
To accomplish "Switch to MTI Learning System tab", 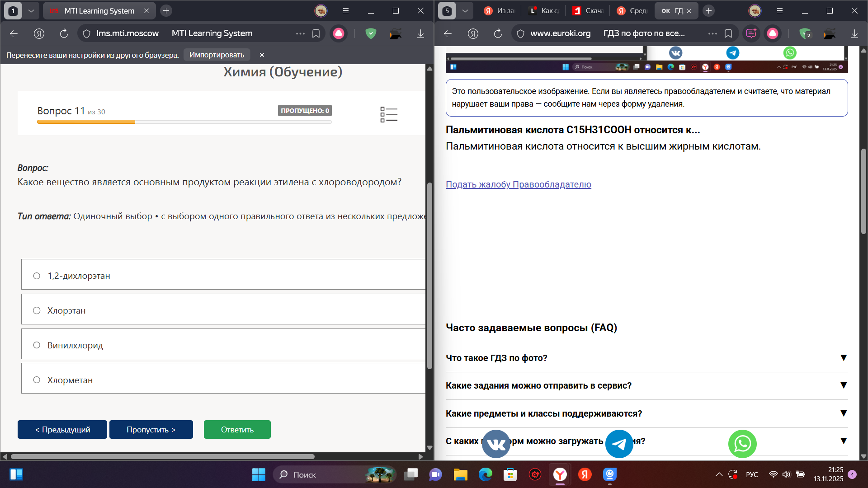I will (99, 11).
